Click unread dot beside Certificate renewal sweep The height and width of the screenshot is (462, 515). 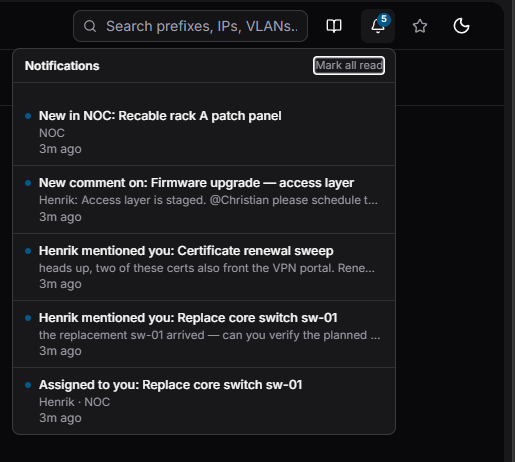[28, 251]
